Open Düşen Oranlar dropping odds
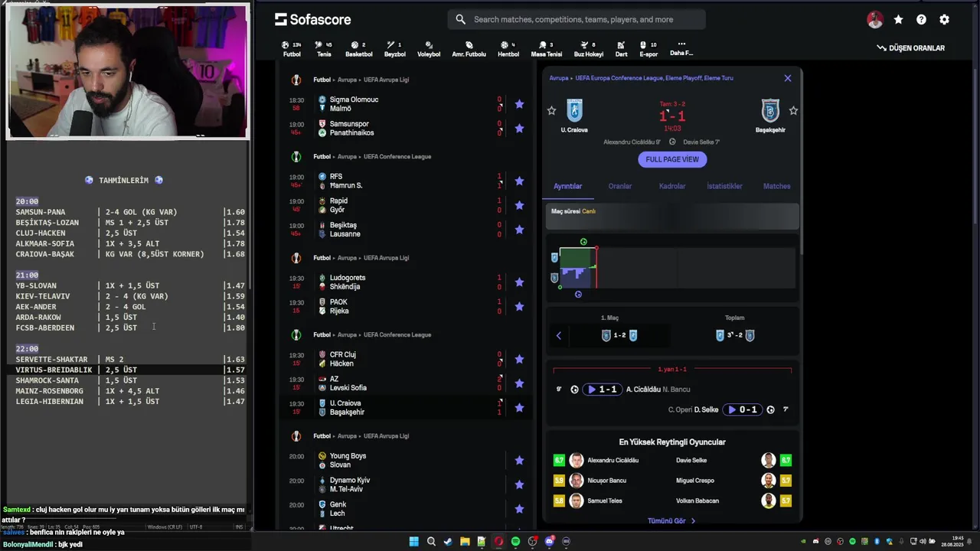Image resolution: width=980 pixels, height=551 pixels. coord(910,47)
